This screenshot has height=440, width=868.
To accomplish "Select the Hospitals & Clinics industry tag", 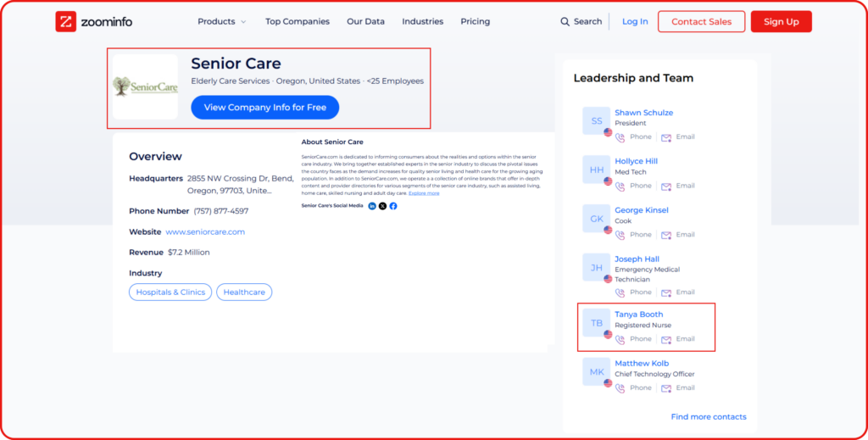I will (x=170, y=292).
